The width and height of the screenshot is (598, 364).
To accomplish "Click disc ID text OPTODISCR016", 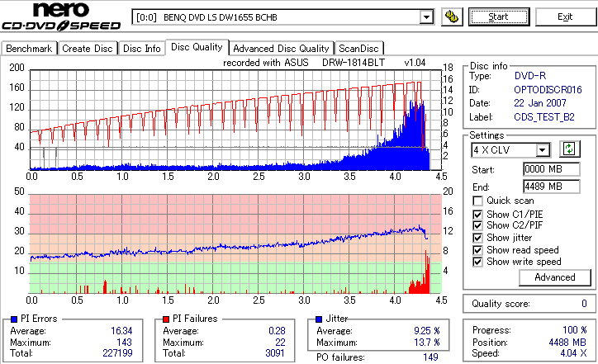I will 548,90.
